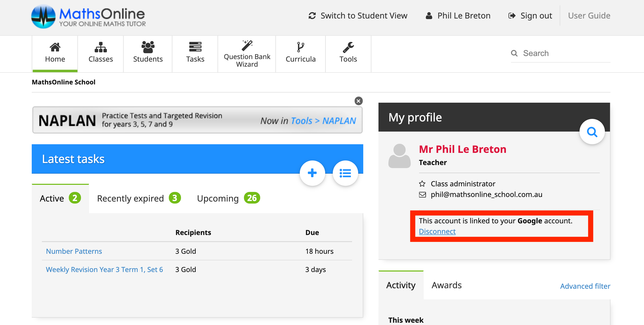Viewport: 644px width, 325px height.
Task: Switch to the Recently expired tab
Action: [x=130, y=198]
